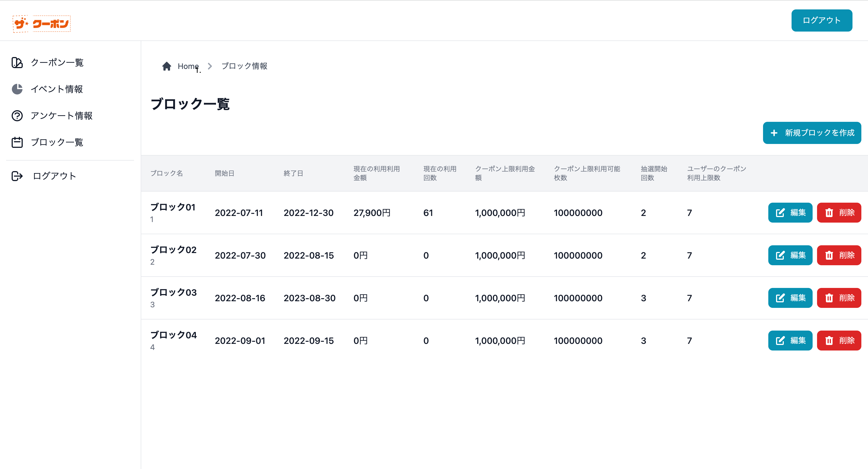
Task: Click the coupon list sidebar icon
Action: click(17, 63)
